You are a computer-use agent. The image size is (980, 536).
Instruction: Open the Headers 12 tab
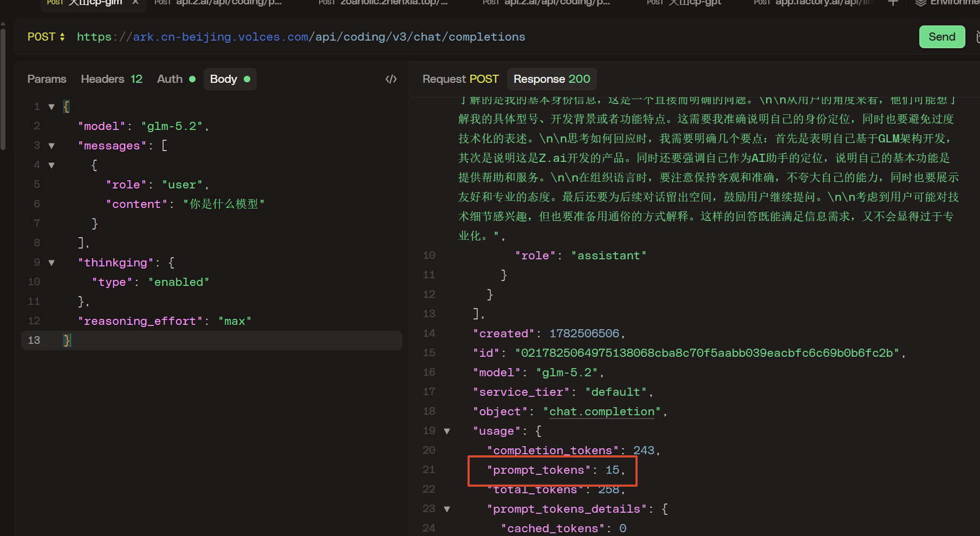click(112, 79)
